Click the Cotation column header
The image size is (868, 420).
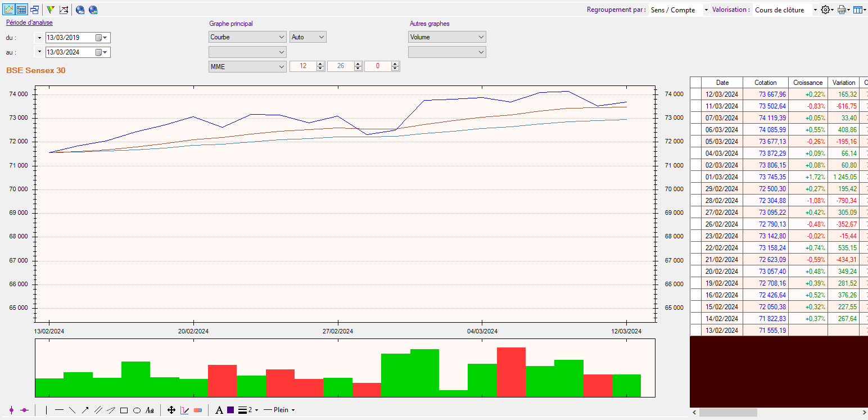[765, 83]
